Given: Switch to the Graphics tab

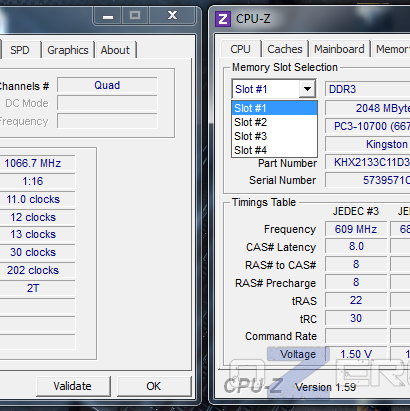Looking at the screenshot, I should pyautogui.click(x=68, y=50).
